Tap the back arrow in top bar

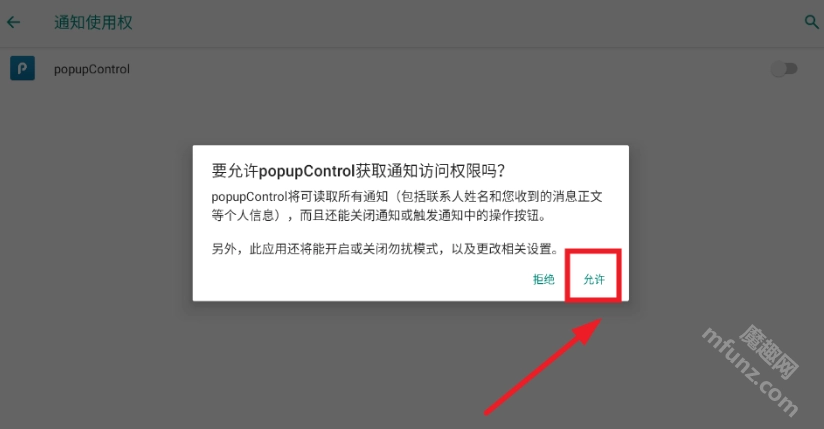[x=14, y=22]
